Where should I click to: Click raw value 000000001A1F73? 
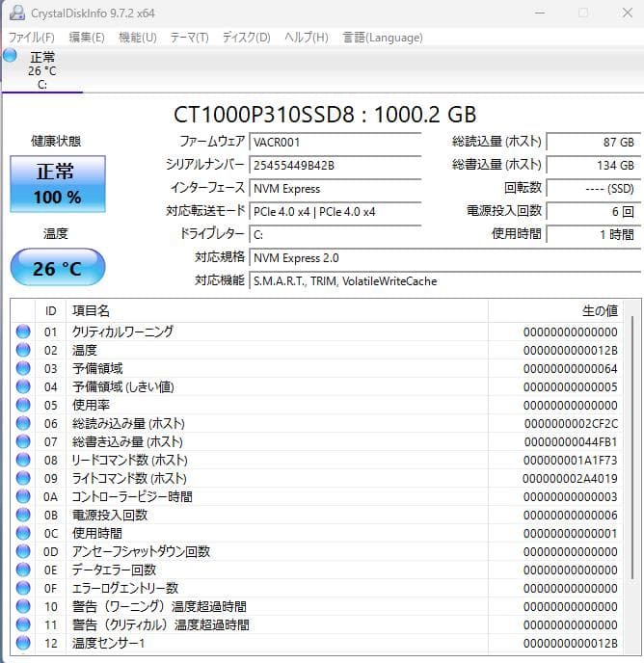571,460
